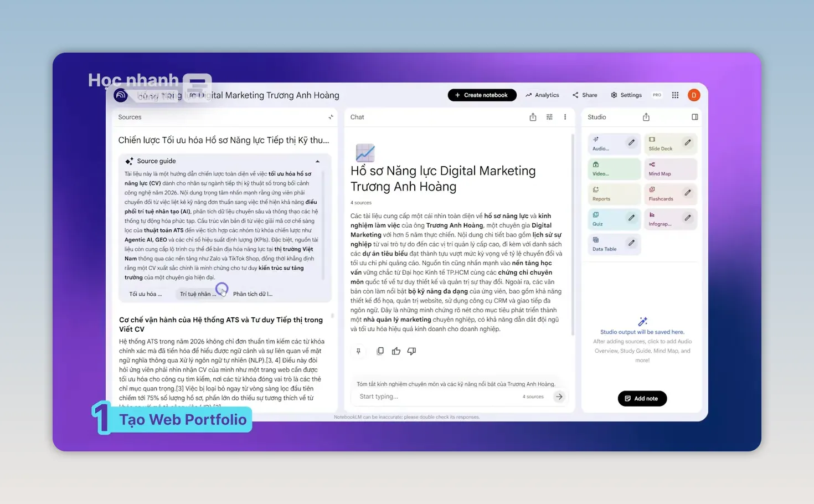The width and height of the screenshot is (814, 504).
Task: Edit Data Table options with the pencil
Action: [x=631, y=243]
